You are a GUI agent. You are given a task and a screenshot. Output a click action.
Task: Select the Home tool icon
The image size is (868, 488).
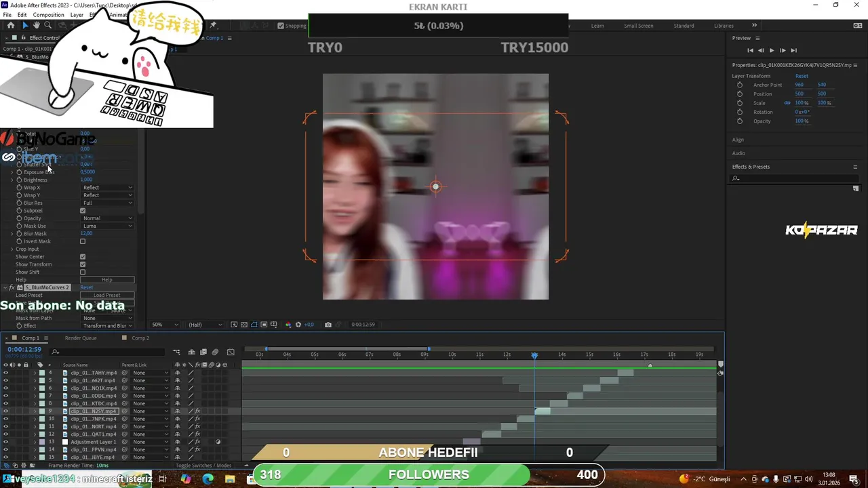pos(10,26)
